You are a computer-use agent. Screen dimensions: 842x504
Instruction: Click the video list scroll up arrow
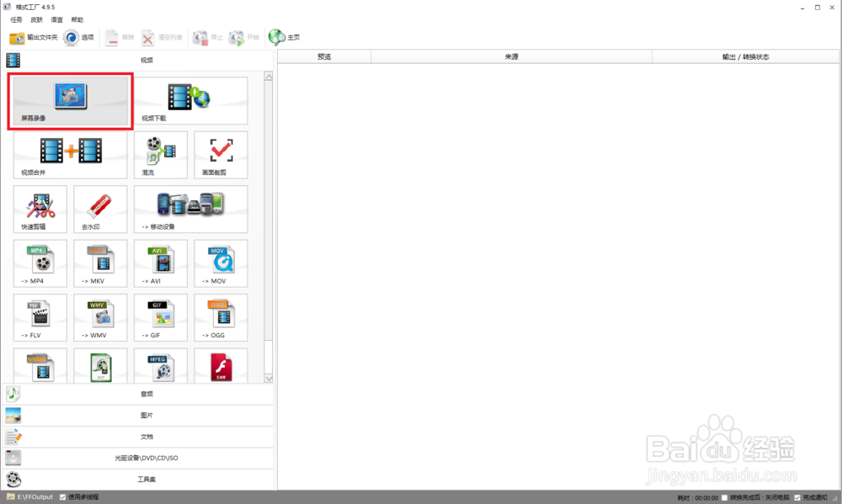269,77
